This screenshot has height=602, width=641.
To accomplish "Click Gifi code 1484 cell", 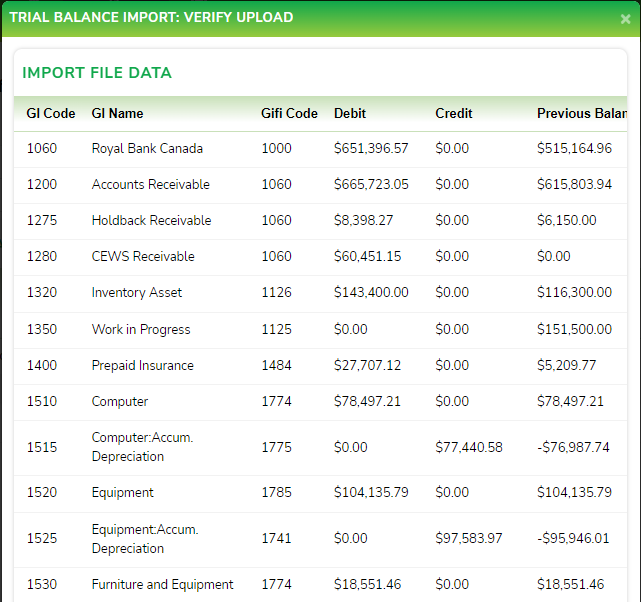I will pyautogui.click(x=276, y=365).
